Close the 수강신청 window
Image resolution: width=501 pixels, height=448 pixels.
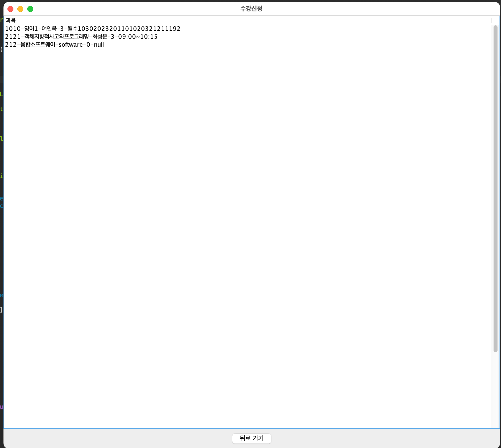[10, 9]
